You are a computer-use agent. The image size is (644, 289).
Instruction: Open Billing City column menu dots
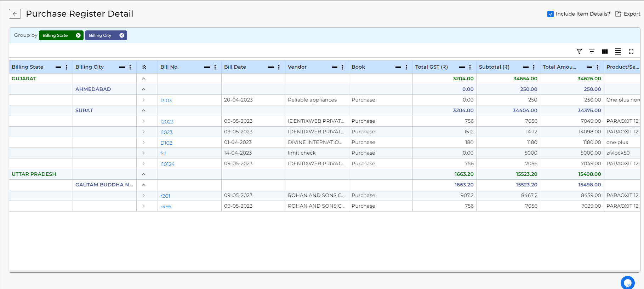[130, 67]
